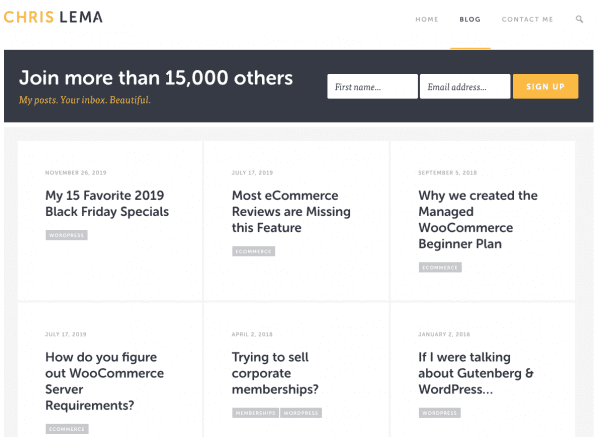
Task: Open If I were talking about Gutenberg & WordPress
Action: (x=476, y=373)
